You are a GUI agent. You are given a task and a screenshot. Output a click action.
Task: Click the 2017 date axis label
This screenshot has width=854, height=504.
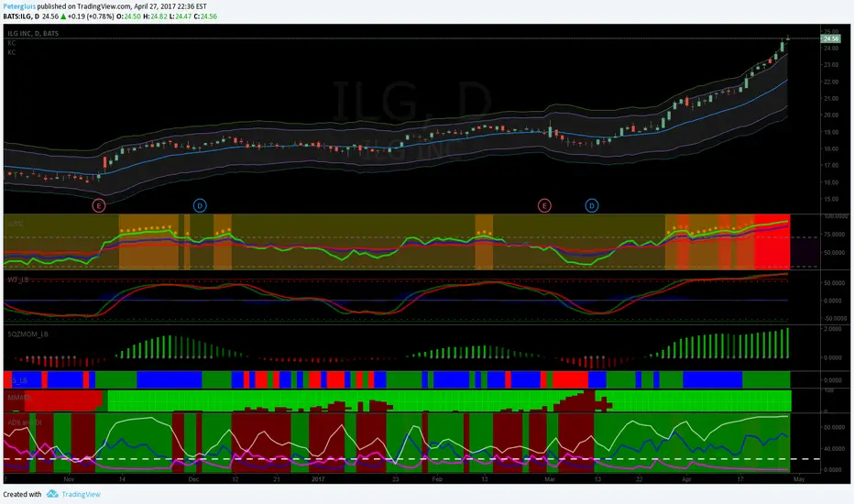point(318,479)
